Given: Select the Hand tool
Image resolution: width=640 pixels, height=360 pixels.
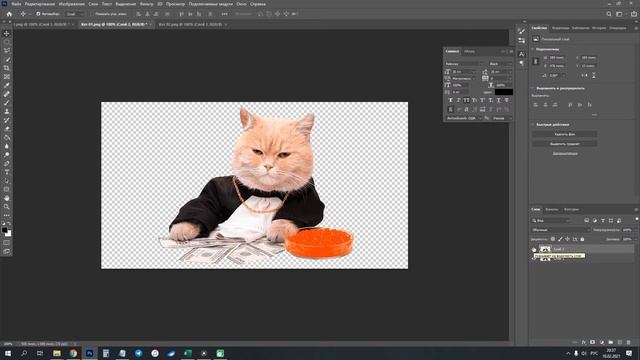Looking at the screenshot, I should [x=7, y=198].
